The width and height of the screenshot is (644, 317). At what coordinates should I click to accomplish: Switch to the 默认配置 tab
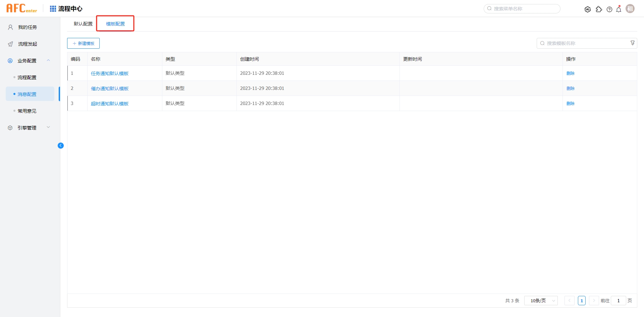tap(83, 24)
